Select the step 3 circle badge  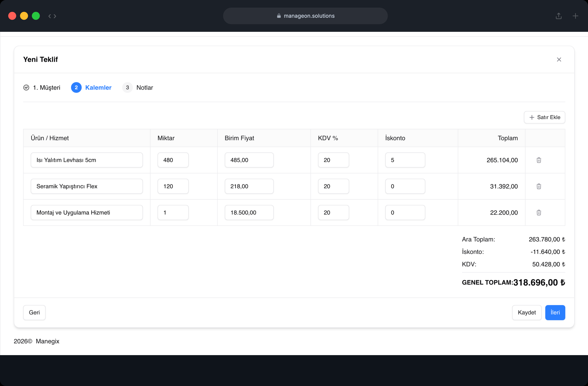coord(128,87)
